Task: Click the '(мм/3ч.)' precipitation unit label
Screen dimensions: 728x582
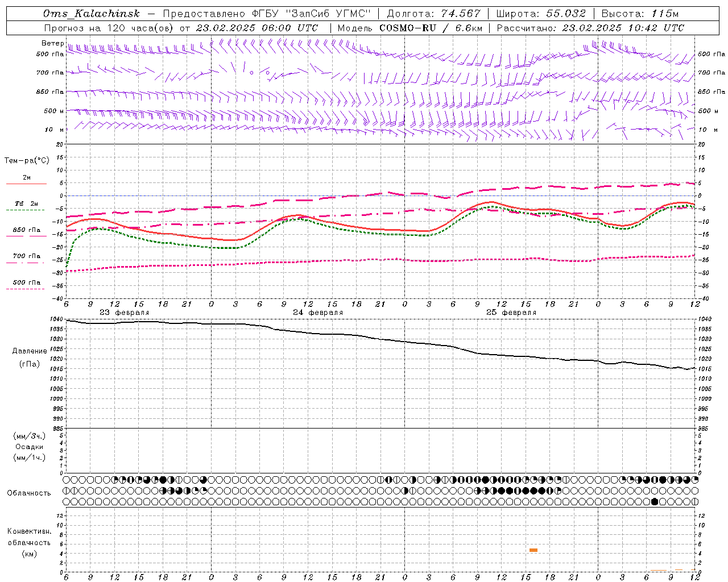Action: pos(30,436)
